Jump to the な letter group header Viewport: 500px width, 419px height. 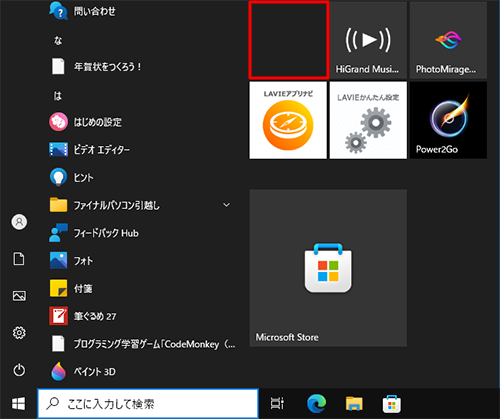click(x=58, y=41)
